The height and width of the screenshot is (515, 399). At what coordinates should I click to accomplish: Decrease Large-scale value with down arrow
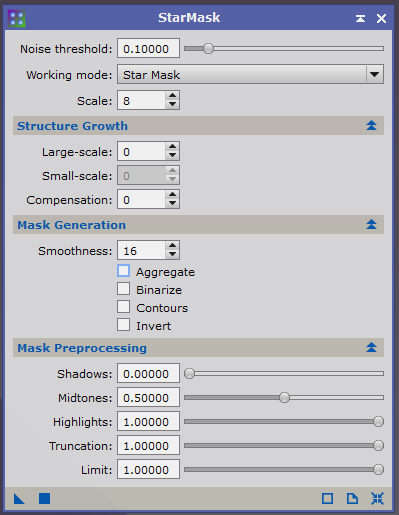coord(172,155)
